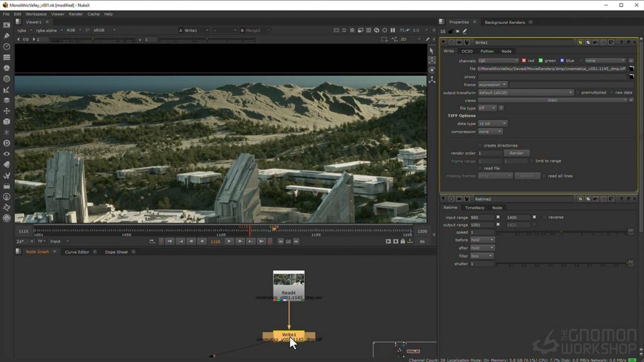Click the Retime2 shutter slider
This screenshot has height=362, width=644.
point(562,263)
